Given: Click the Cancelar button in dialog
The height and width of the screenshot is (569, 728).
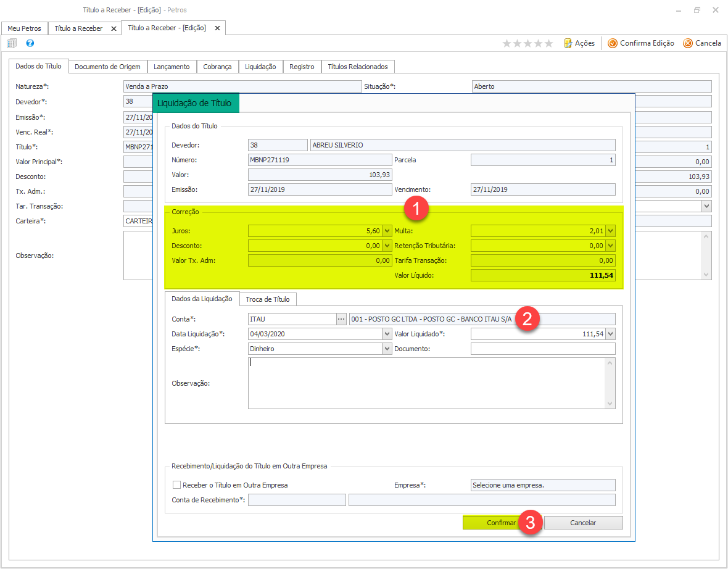Looking at the screenshot, I should coord(583,523).
